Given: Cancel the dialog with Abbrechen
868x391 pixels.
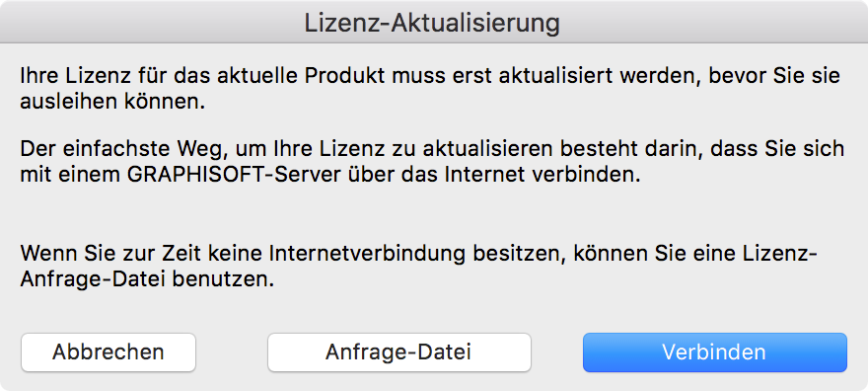Looking at the screenshot, I should pos(108,352).
